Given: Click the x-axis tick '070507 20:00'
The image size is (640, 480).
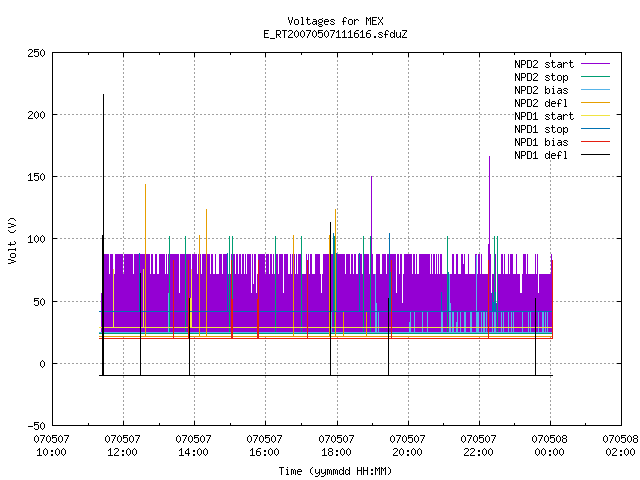Looking at the screenshot, I should coord(407,446).
